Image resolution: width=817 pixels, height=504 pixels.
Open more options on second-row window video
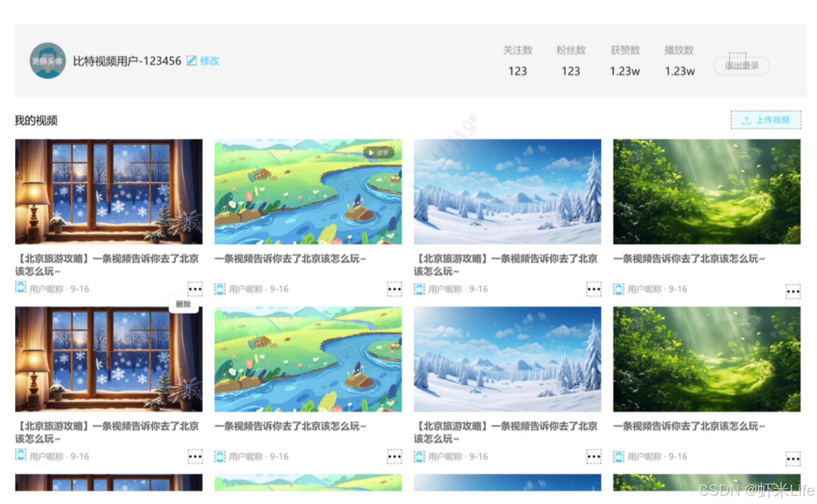195,456
